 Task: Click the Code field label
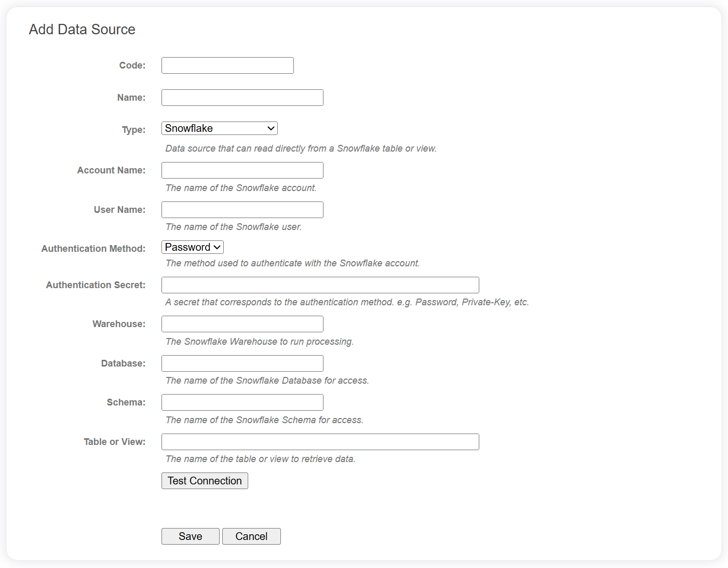click(131, 65)
